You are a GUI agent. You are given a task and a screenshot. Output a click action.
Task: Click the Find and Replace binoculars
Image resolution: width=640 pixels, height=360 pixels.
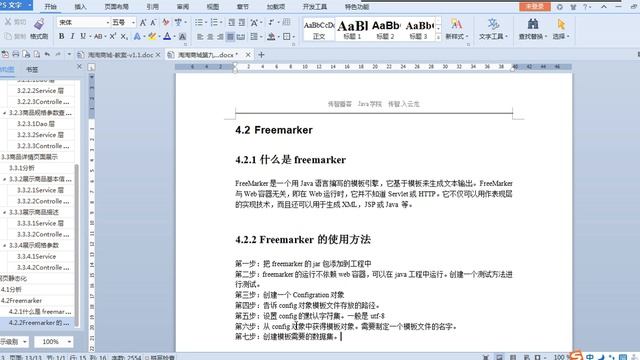[533, 24]
